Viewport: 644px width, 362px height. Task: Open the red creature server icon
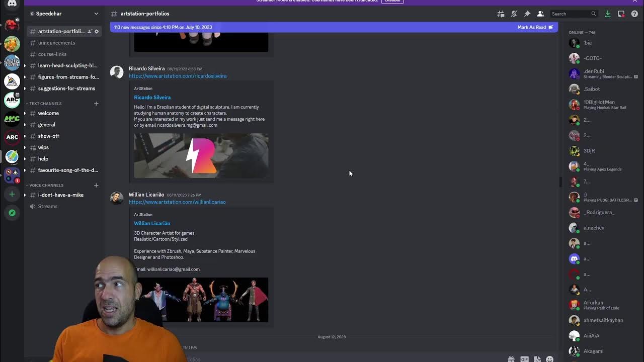[x=12, y=24]
